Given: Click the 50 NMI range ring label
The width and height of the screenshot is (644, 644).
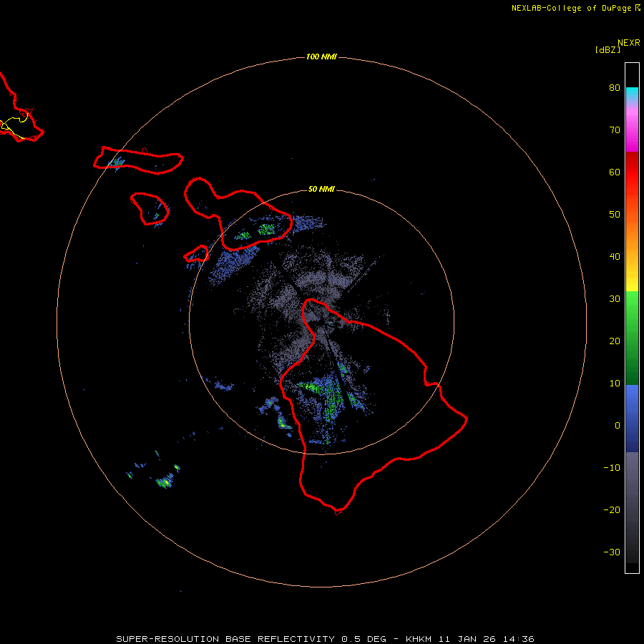Looking at the screenshot, I should (321, 189).
